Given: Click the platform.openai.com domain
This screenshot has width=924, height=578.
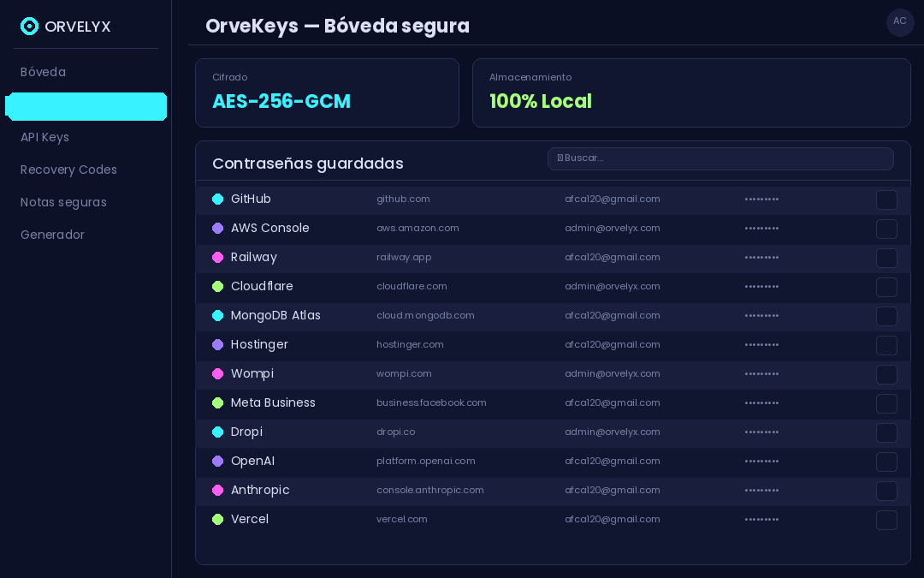Looking at the screenshot, I should pyautogui.click(x=426, y=462).
